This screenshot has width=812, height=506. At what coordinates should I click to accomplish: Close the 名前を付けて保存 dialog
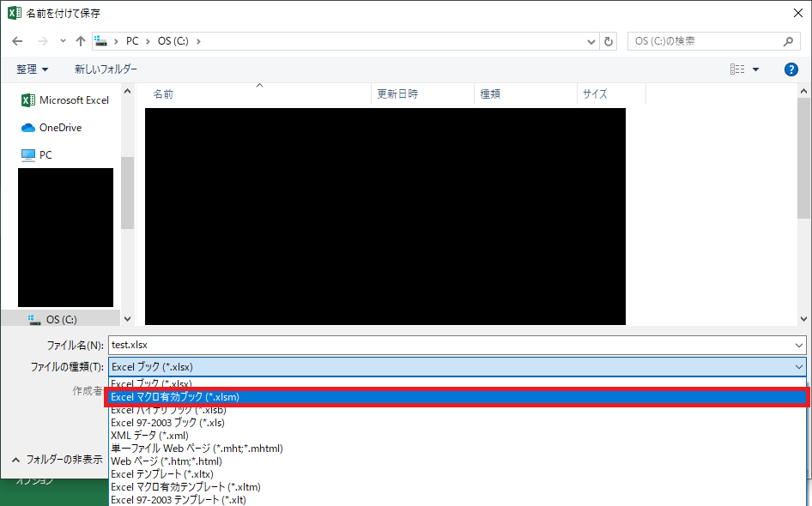click(x=798, y=13)
